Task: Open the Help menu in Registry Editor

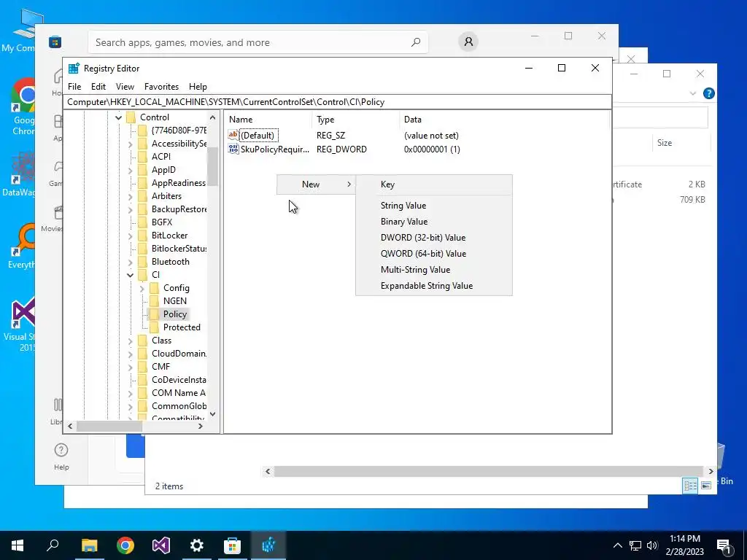Action: (198, 87)
